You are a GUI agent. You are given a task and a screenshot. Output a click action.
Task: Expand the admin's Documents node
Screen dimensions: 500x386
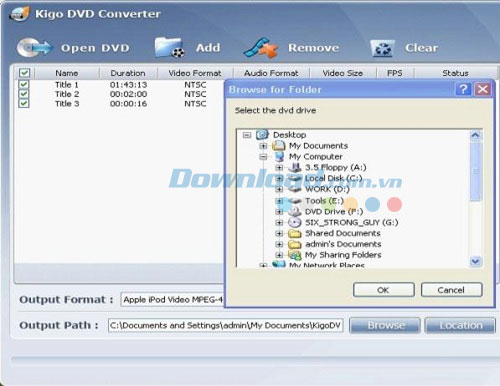[x=279, y=244]
